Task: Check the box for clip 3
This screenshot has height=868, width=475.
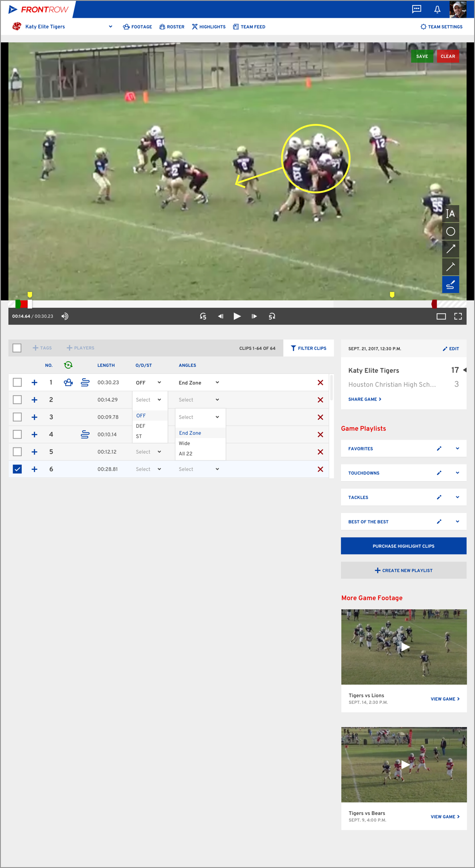Action: pos(17,417)
